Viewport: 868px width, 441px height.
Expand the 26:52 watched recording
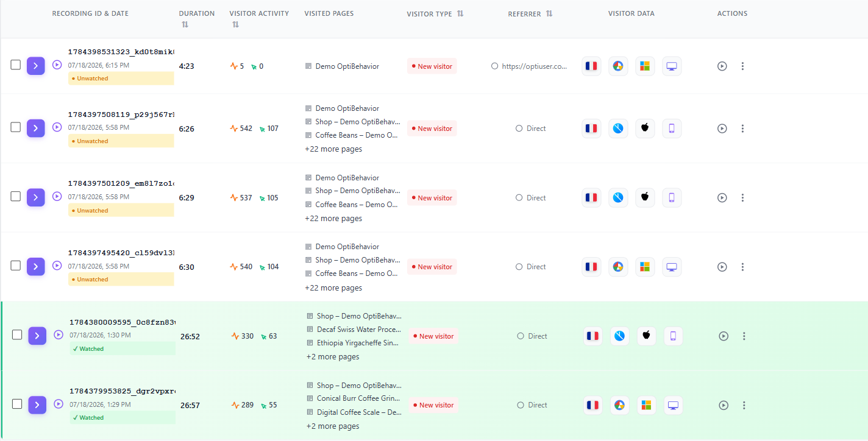click(37, 336)
